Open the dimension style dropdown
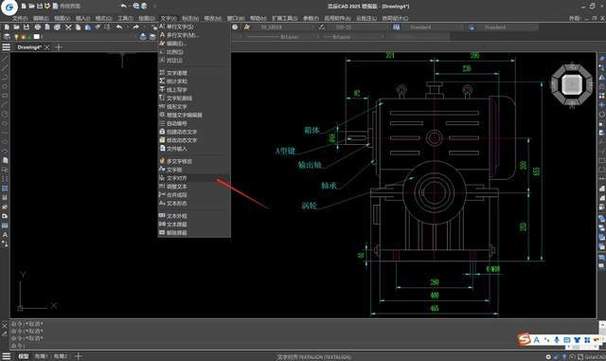 [357, 27]
